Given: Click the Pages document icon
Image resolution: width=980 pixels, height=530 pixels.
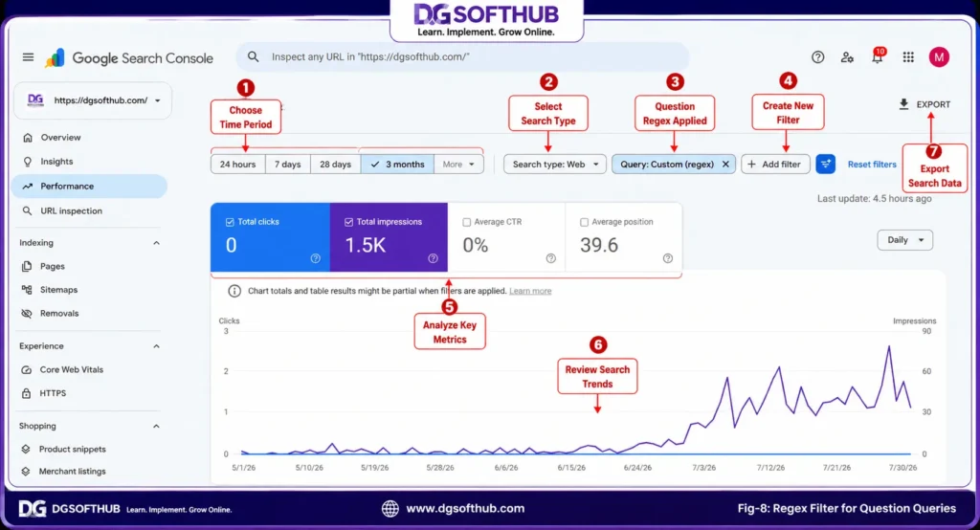Looking at the screenshot, I should pyautogui.click(x=27, y=266).
